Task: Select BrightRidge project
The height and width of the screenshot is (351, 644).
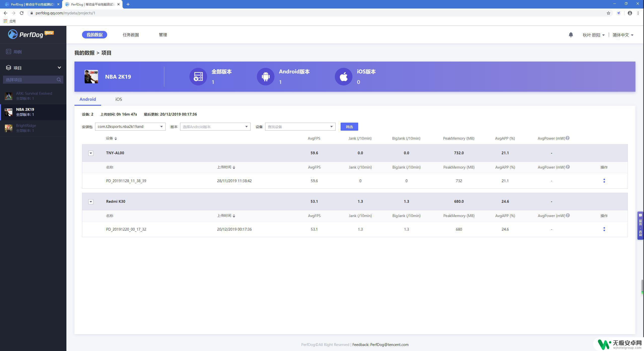Action: point(33,128)
